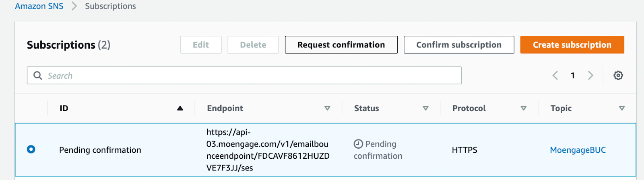Viewport: 644px width, 180px height.
Task: Sort by ID ascending arrow
Action: click(x=180, y=108)
